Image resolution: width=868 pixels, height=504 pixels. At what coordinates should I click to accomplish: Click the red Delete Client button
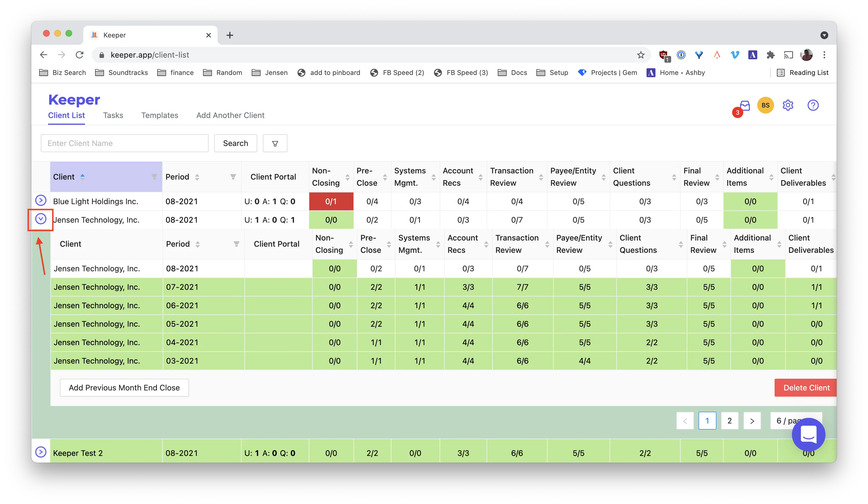coord(806,388)
